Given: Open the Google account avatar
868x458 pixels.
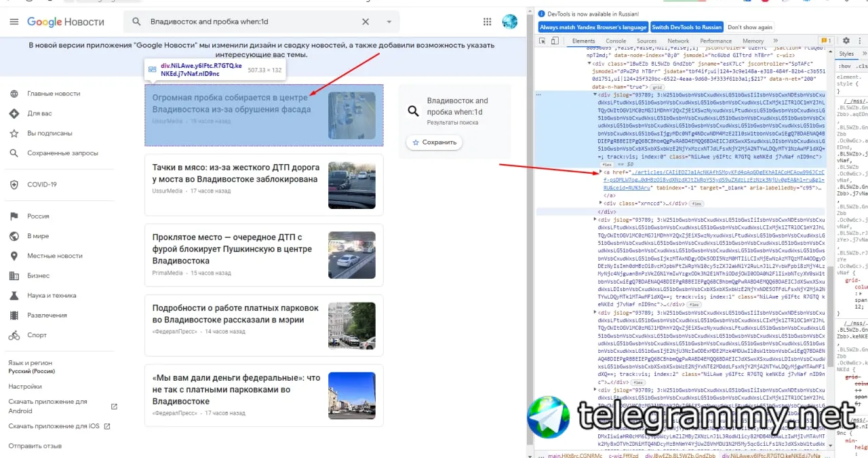Looking at the screenshot, I should (x=510, y=22).
